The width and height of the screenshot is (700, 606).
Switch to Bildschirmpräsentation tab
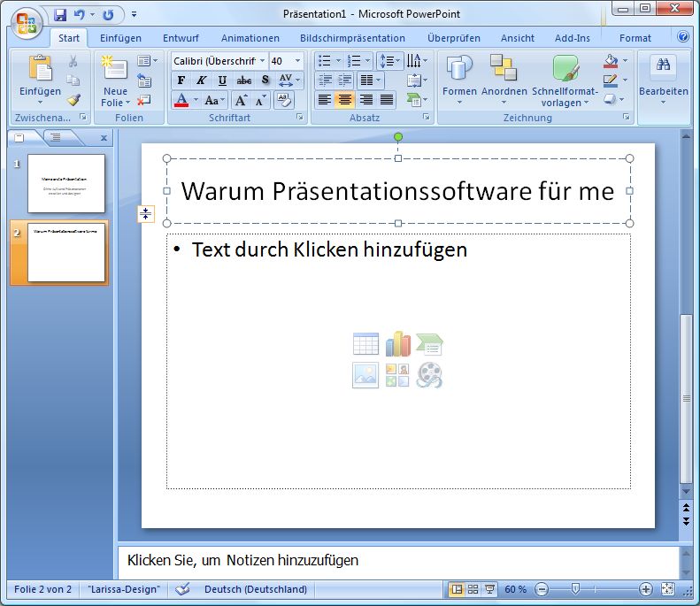pyautogui.click(x=352, y=38)
